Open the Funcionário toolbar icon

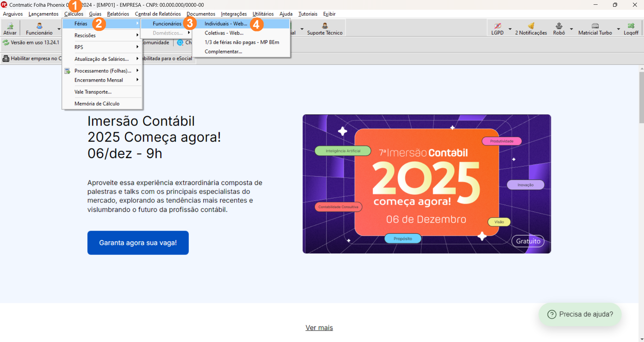tap(39, 26)
